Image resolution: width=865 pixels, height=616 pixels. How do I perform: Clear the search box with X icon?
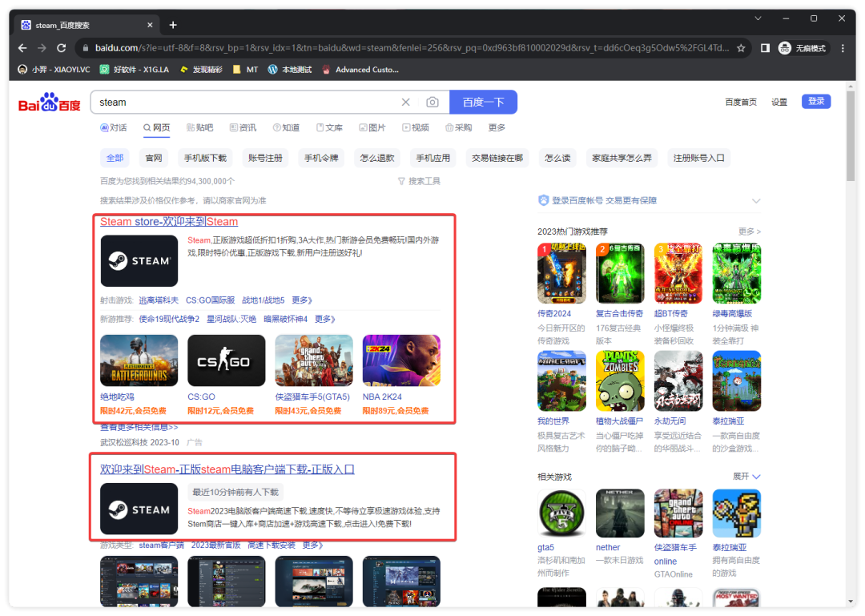point(405,103)
